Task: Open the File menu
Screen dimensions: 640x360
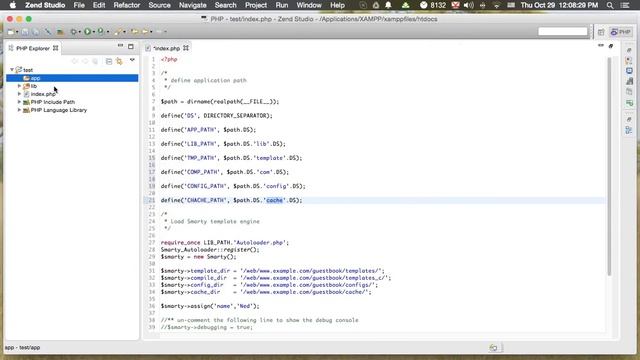Action: 79,5
